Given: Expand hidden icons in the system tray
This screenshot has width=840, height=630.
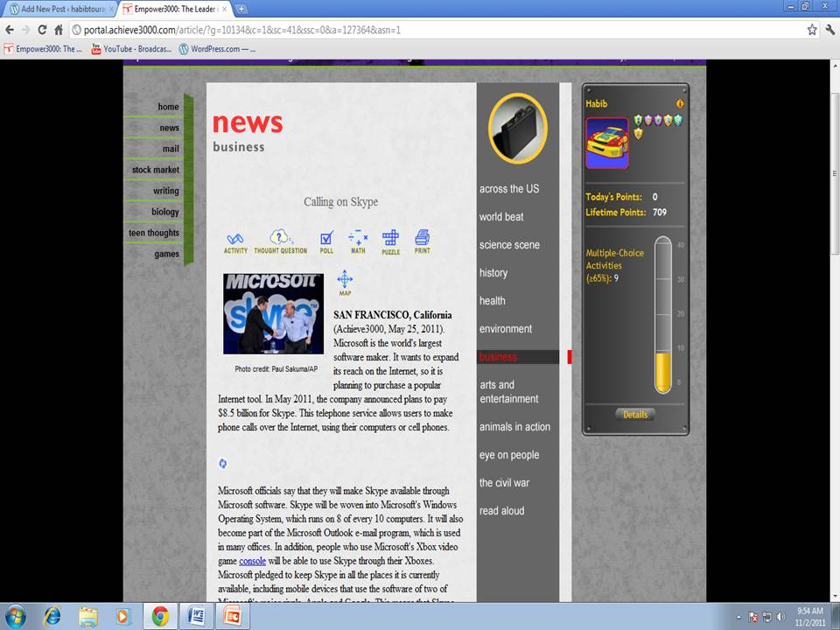Looking at the screenshot, I should (x=739, y=617).
